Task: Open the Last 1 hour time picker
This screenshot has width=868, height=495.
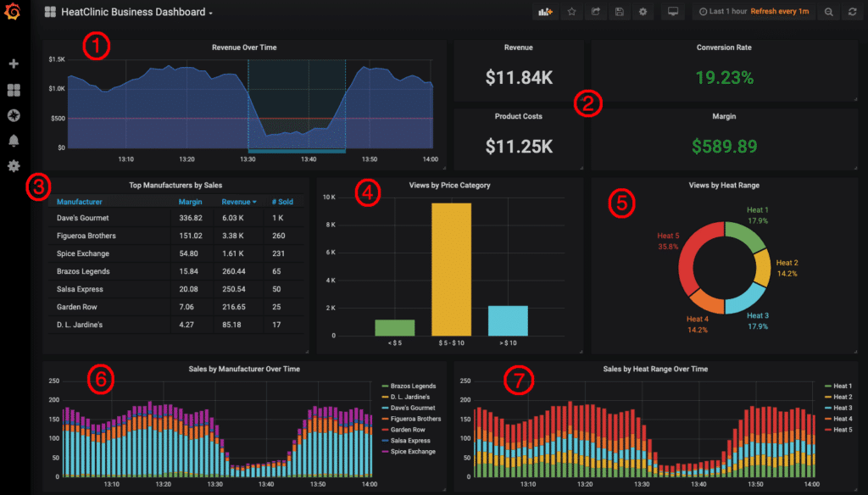Action: [x=723, y=12]
